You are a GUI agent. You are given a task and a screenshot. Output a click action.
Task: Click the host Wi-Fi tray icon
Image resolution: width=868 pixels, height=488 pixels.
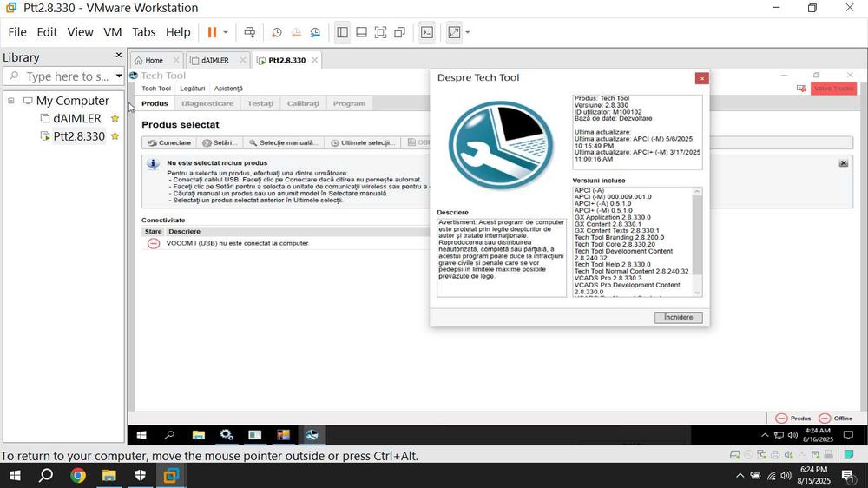click(x=771, y=475)
